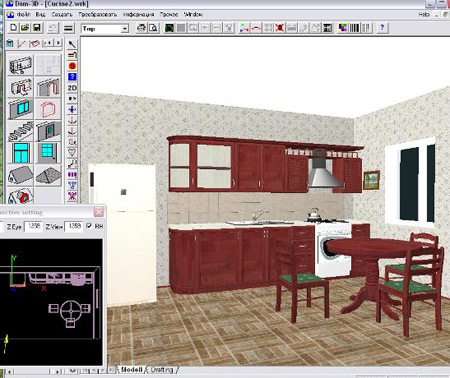The width and height of the screenshot is (450, 378).
Task: Switch to the Drafting tab
Action: click(162, 370)
